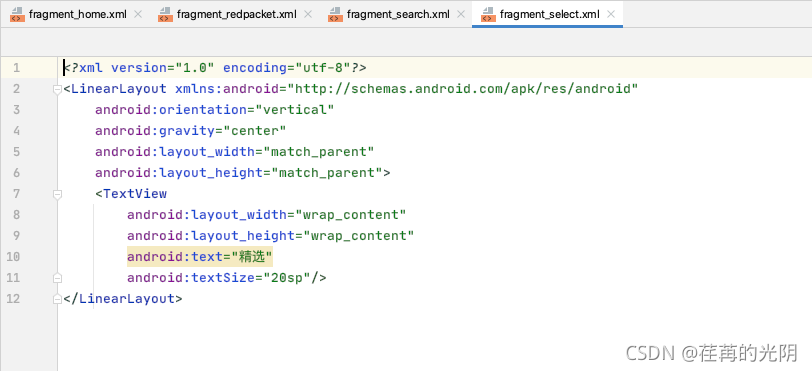This screenshot has width=812, height=371.
Task: Click the TextView opening tag
Action: (131, 194)
